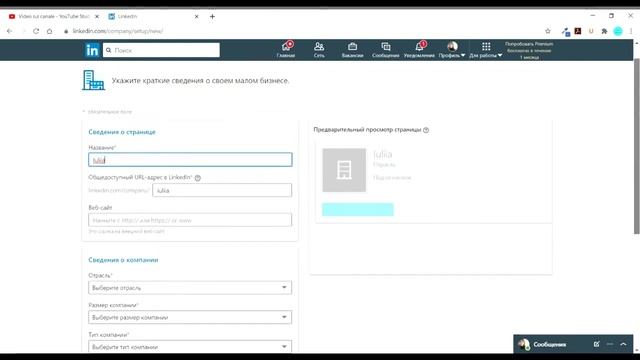
Task: Click the LinkedIn logo icon
Action: click(x=92, y=50)
